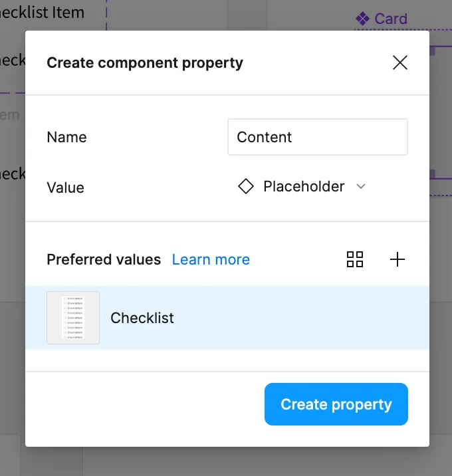Image resolution: width=452 pixels, height=476 pixels.
Task: Click the Value label in dialog
Action: [x=65, y=187]
